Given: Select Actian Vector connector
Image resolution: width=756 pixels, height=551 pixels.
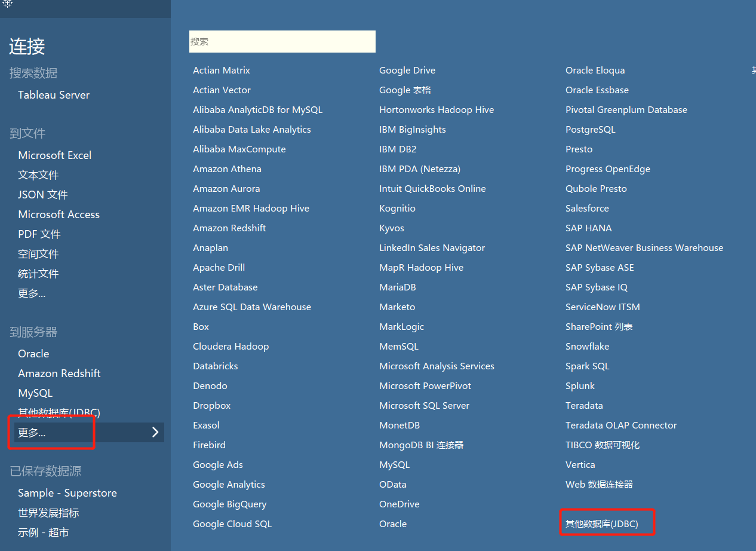Looking at the screenshot, I should pyautogui.click(x=222, y=90).
